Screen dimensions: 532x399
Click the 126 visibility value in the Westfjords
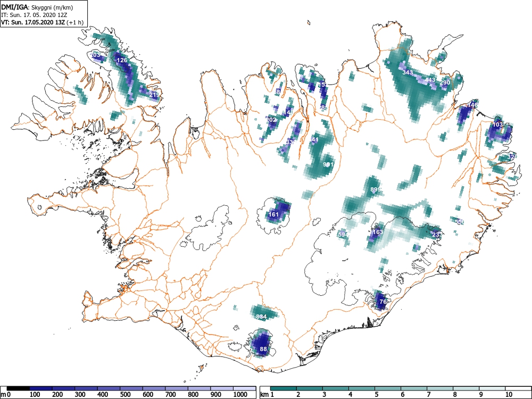pos(122,61)
